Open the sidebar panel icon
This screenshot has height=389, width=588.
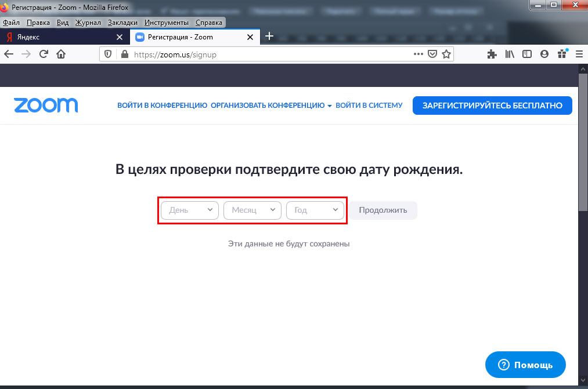tap(527, 53)
